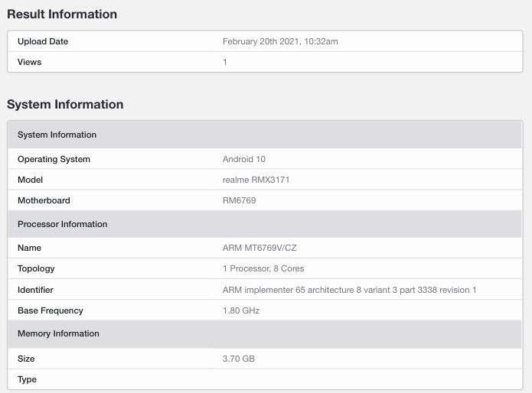Viewport: 532px width, 393px height.
Task: Click the Memory Information section header
Action: click(x=265, y=333)
